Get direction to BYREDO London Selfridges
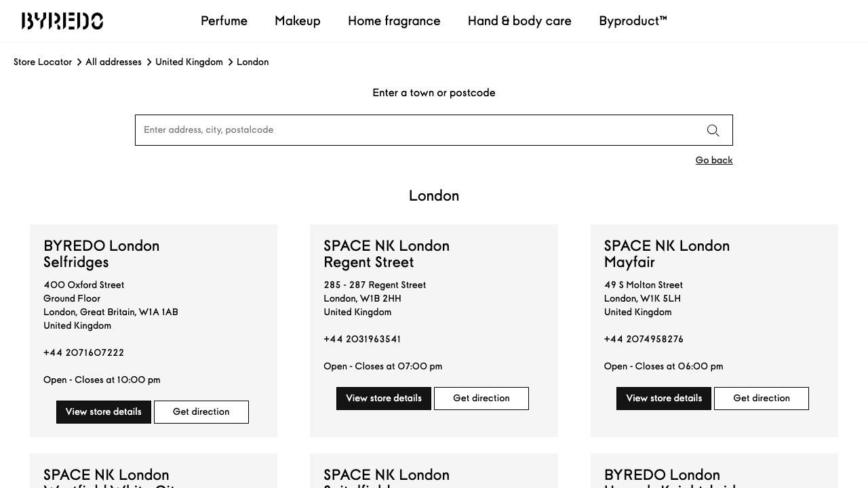This screenshot has height=488, width=868. tap(201, 411)
